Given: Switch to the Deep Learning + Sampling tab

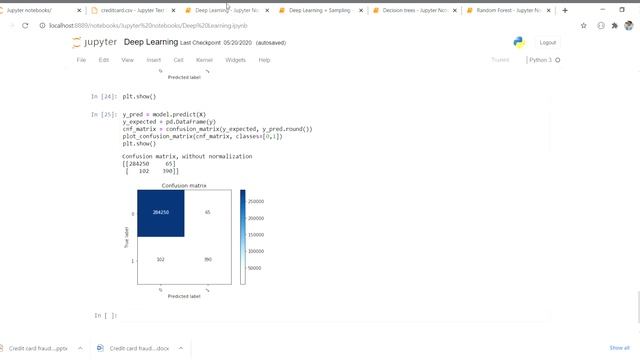Looking at the screenshot, I should pyautogui.click(x=320, y=10).
